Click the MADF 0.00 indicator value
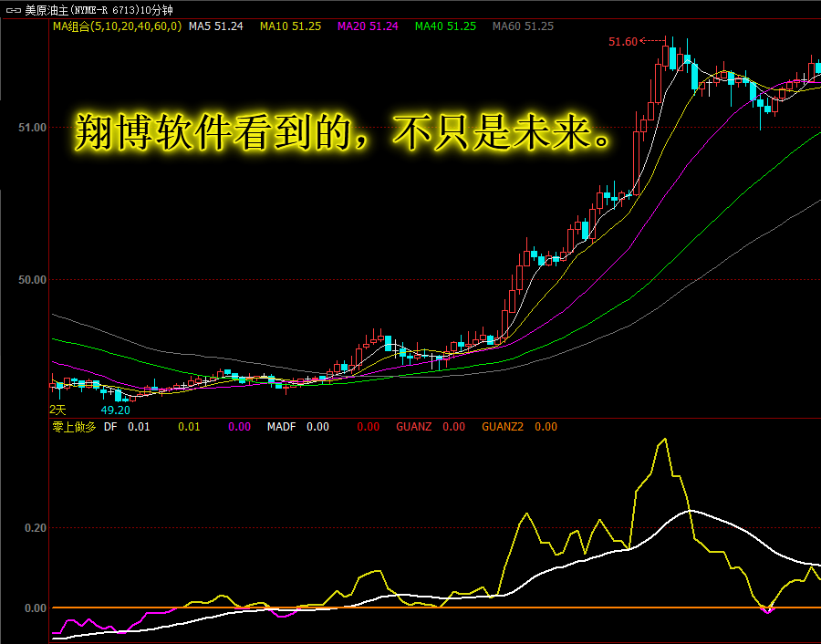This screenshot has height=644, width=821. (x=298, y=427)
